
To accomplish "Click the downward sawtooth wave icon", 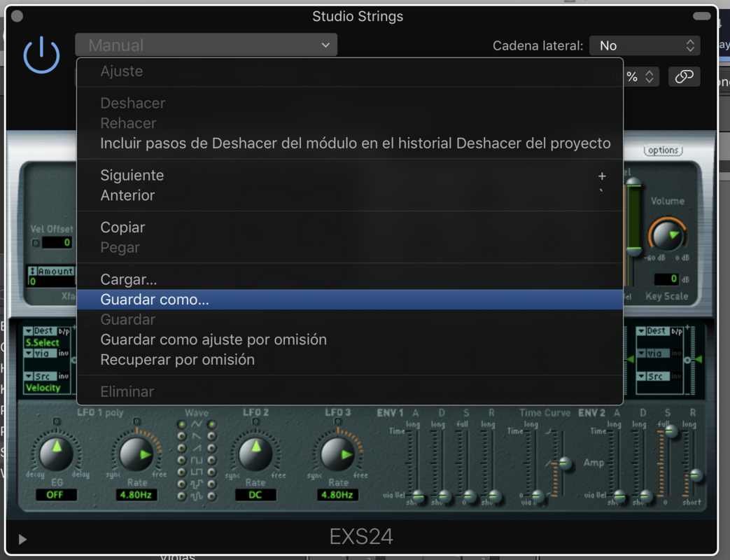I will pos(197,436).
